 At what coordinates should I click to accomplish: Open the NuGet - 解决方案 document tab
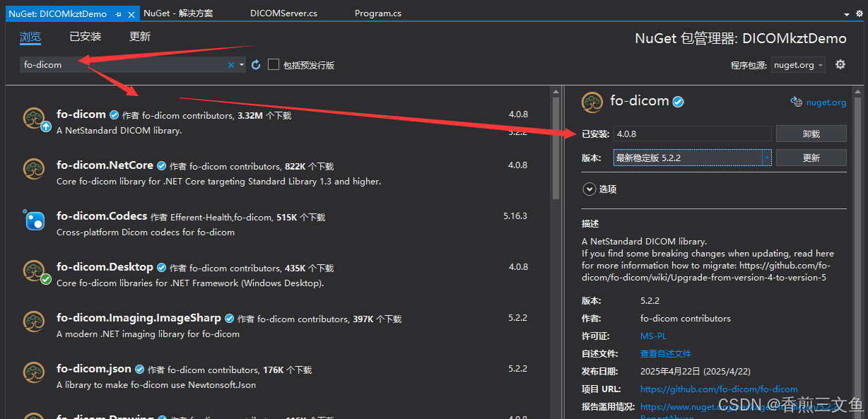178,13
